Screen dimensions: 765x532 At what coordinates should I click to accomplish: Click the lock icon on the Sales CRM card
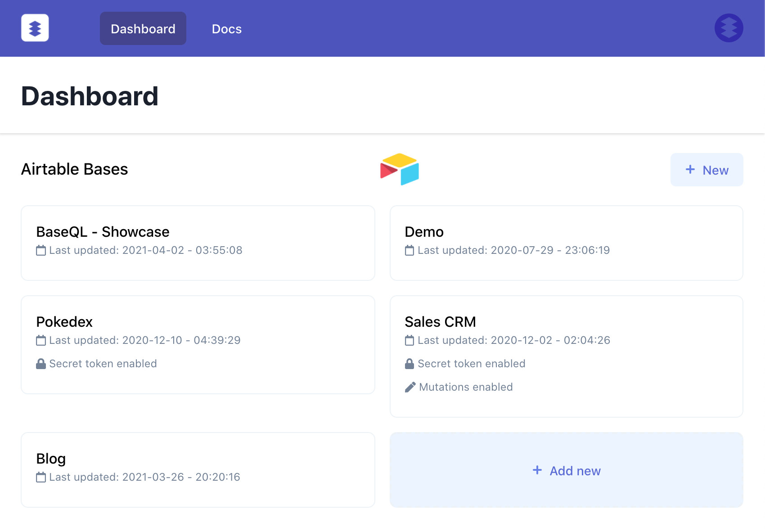click(410, 363)
